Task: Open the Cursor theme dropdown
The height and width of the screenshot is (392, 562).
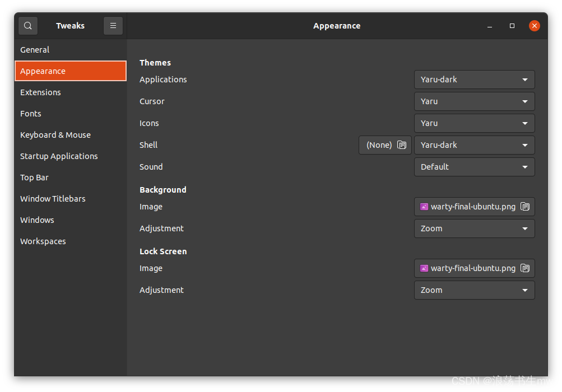Action: (474, 101)
